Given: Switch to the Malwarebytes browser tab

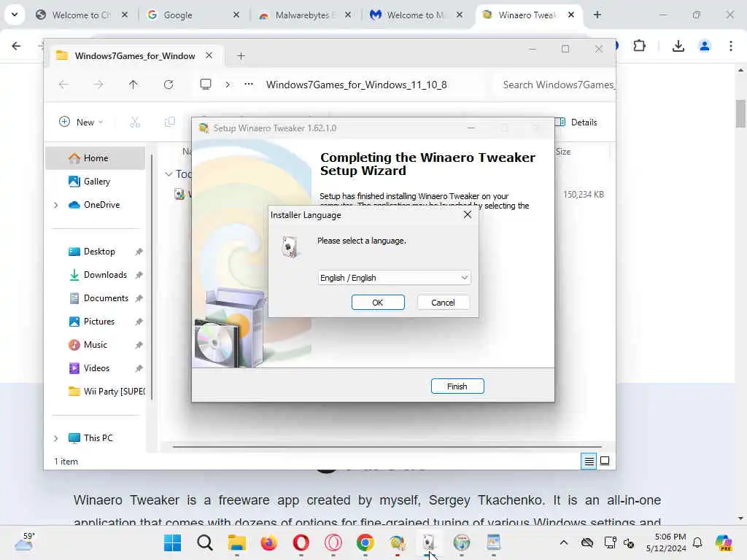Looking at the screenshot, I should (x=305, y=15).
